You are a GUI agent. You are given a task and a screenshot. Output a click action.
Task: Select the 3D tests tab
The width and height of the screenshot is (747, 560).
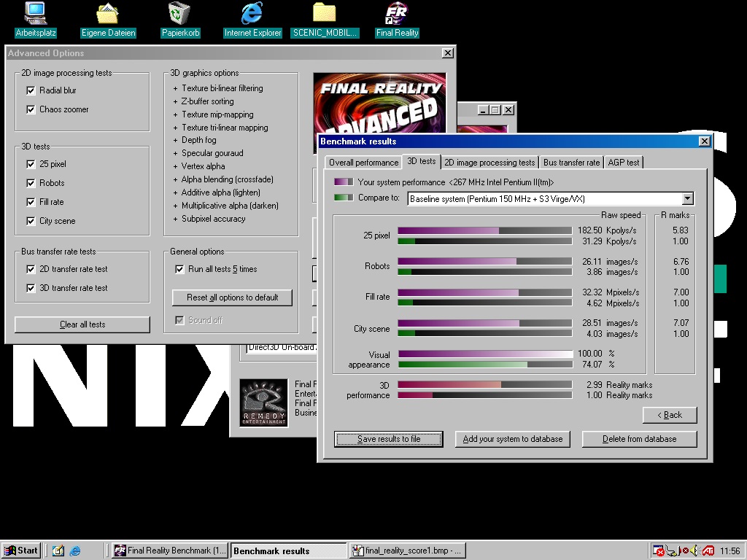(421, 161)
